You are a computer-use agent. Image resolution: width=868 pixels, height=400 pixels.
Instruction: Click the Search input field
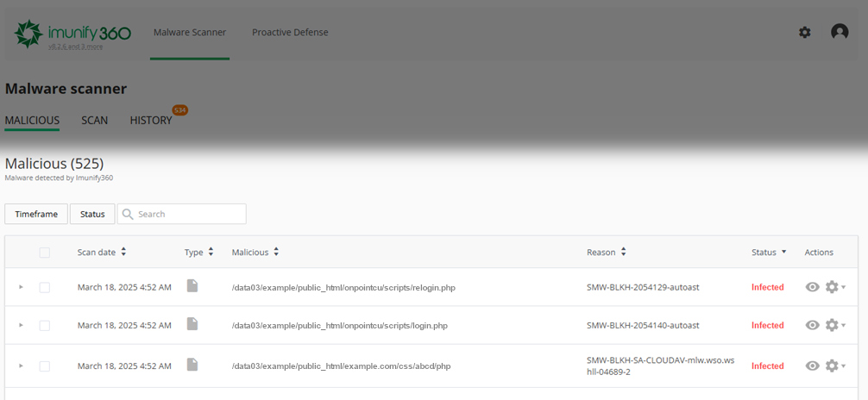181,214
